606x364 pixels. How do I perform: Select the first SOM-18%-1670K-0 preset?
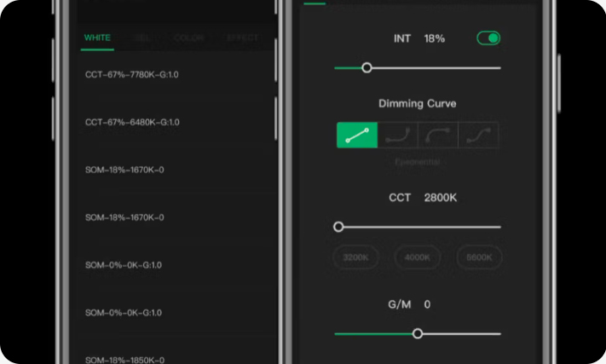124,170
